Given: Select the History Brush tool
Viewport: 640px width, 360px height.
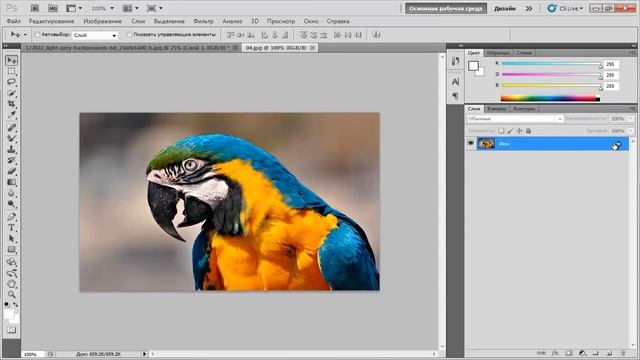Looking at the screenshot, I should (11, 160).
